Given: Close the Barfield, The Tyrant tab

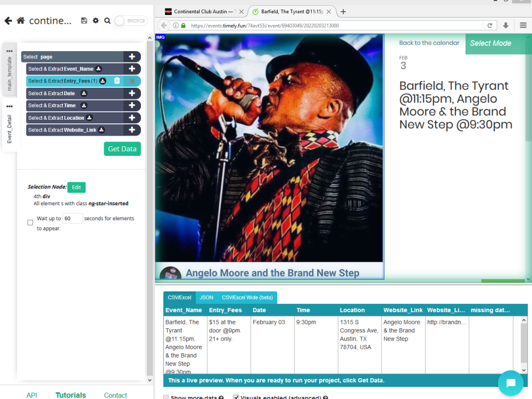Looking at the screenshot, I should coord(328,12).
